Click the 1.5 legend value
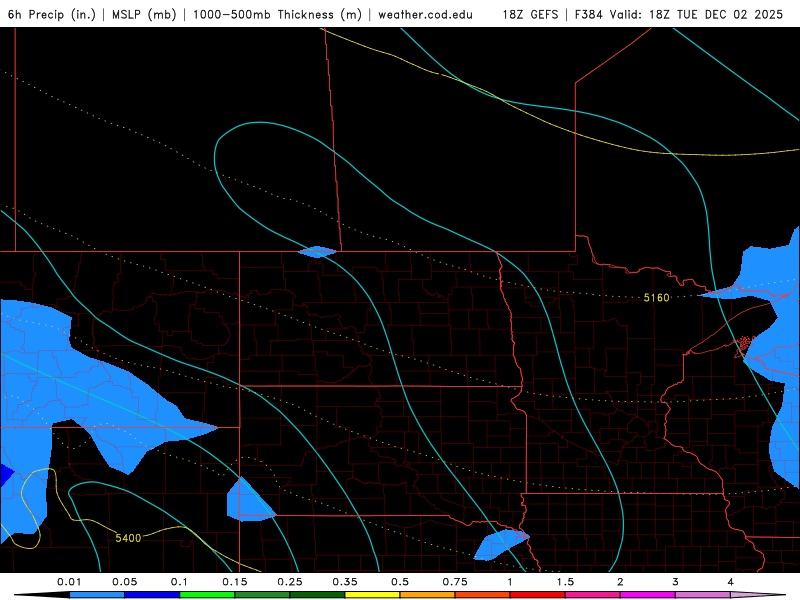Image resolution: width=800 pixels, height=600 pixels. 565,582
